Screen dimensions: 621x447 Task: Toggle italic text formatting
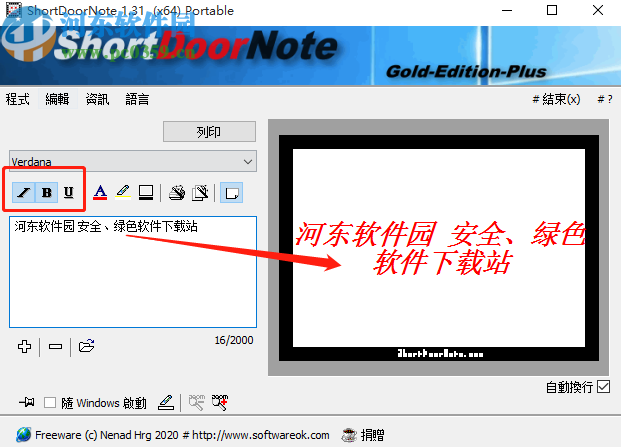tap(23, 192)
